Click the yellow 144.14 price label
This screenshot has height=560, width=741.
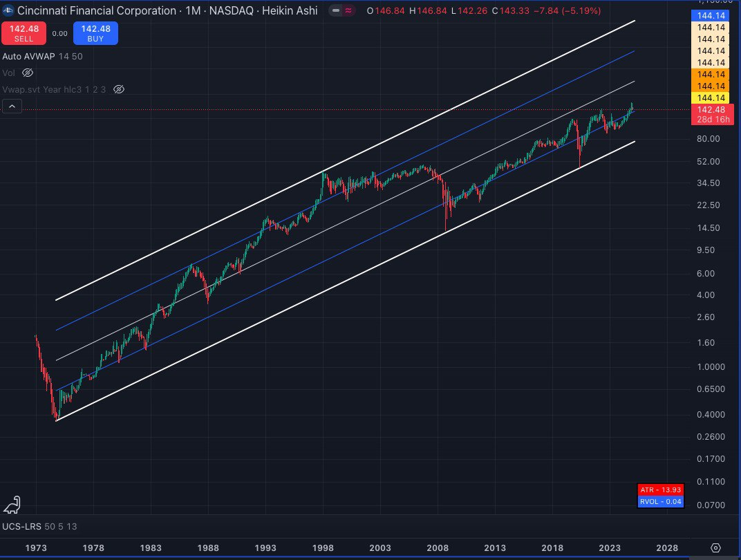[x=711, y=98]
